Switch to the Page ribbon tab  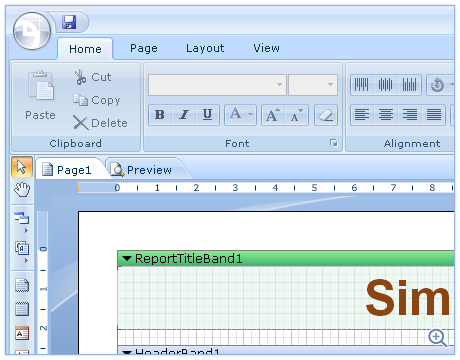pos(144,48)
